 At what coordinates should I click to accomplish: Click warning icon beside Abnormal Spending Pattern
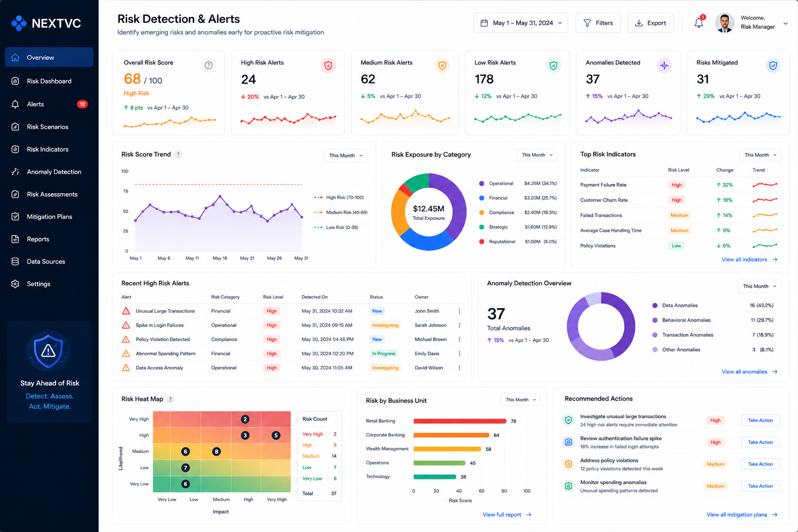click(126, 353)
